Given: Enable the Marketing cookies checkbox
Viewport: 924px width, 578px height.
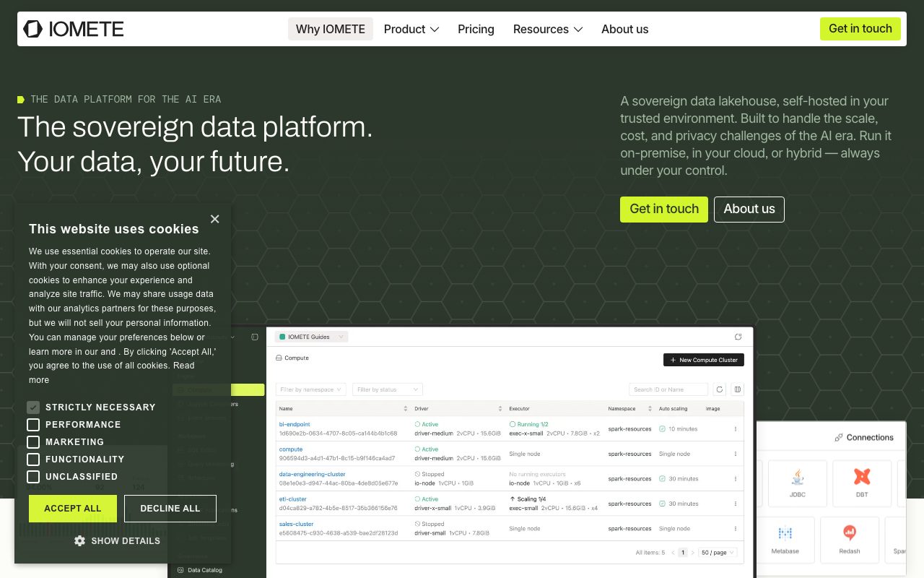Looking at the screenshot, I should click(33, 442).
